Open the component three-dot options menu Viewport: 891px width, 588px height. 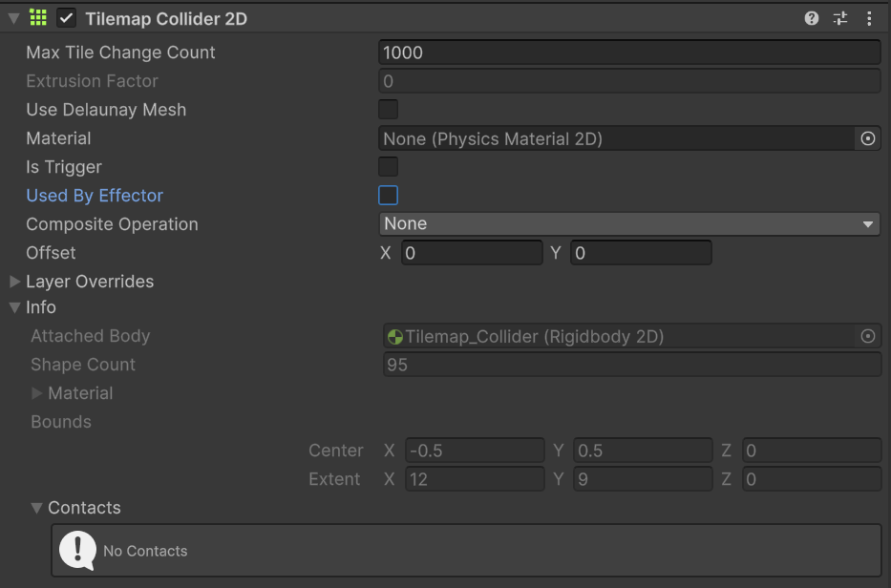click(x=869, y=18)
